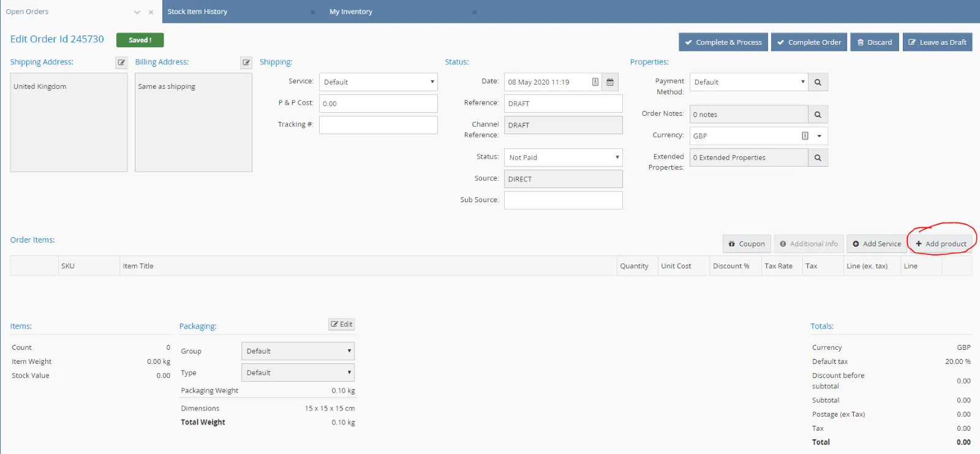The width and height of the screenshot is (980, 454).
Task: Click the 0 Extended Properties field
Action: pyautogui.click(x=749, y=157)
